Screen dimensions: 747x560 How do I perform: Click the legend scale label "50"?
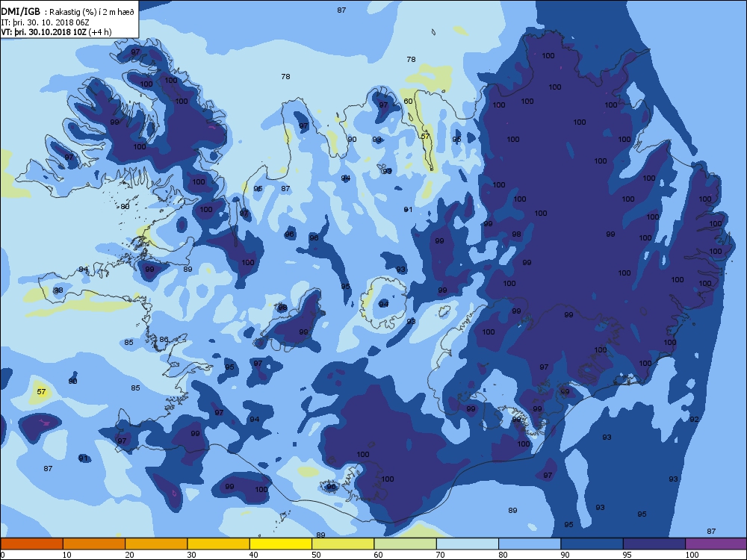316,555
